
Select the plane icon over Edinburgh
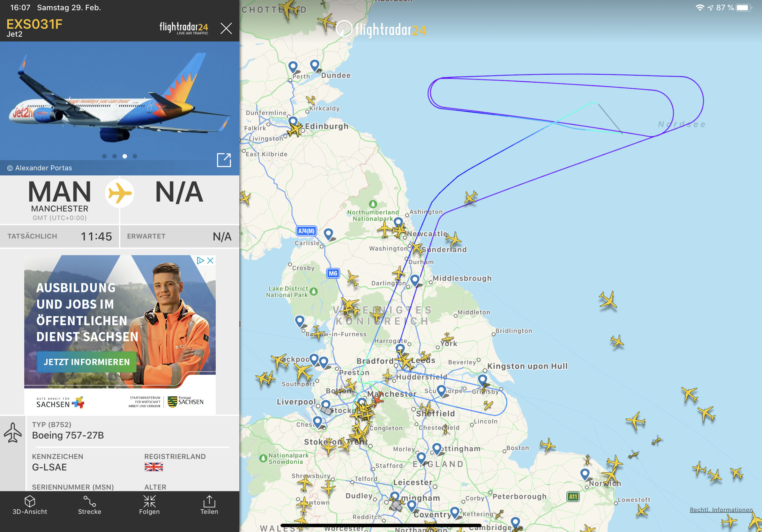pos(294,129)
